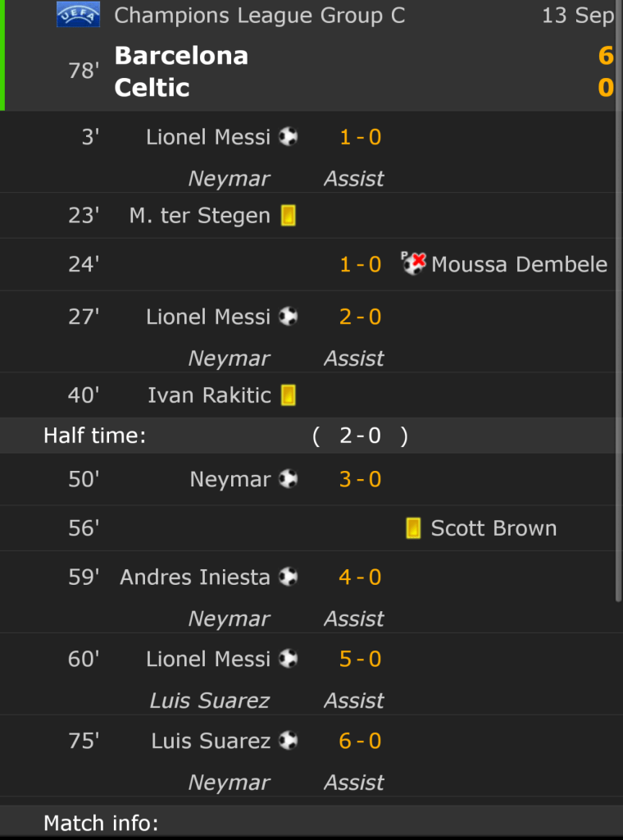
Task: Click the ball icon next to Luis Suarez at 75'
Action: coord(288,741)
